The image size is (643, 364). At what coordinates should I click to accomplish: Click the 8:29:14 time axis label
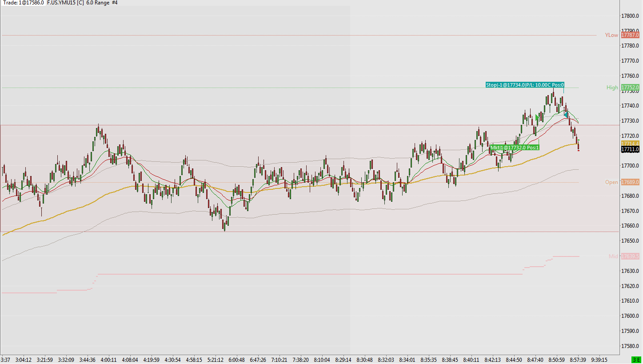pyautogui.click(x=343, y=360)
